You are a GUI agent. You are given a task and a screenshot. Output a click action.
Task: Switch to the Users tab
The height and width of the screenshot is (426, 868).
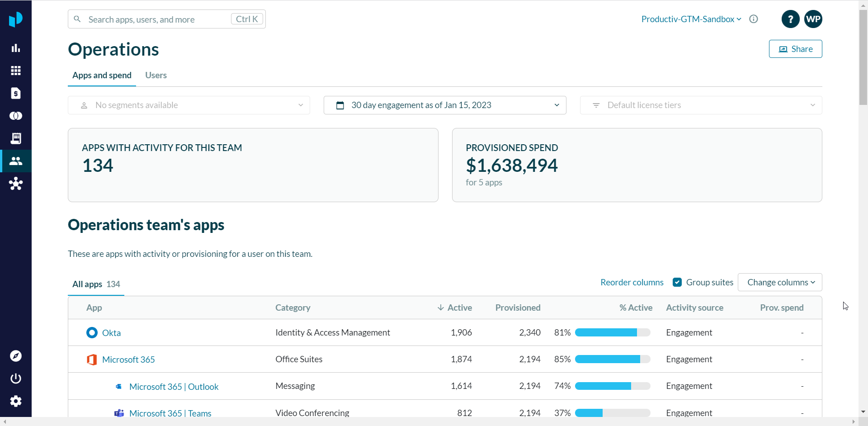pos(156,76)
